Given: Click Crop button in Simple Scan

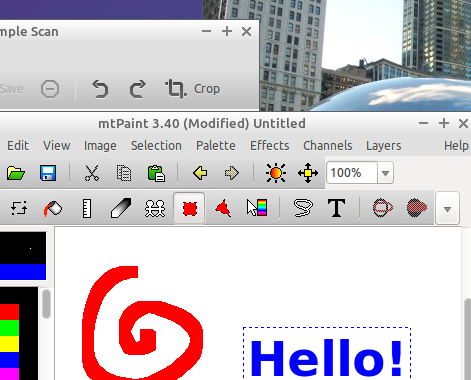Looking at the screenshot, I should (x=193, y=89).
